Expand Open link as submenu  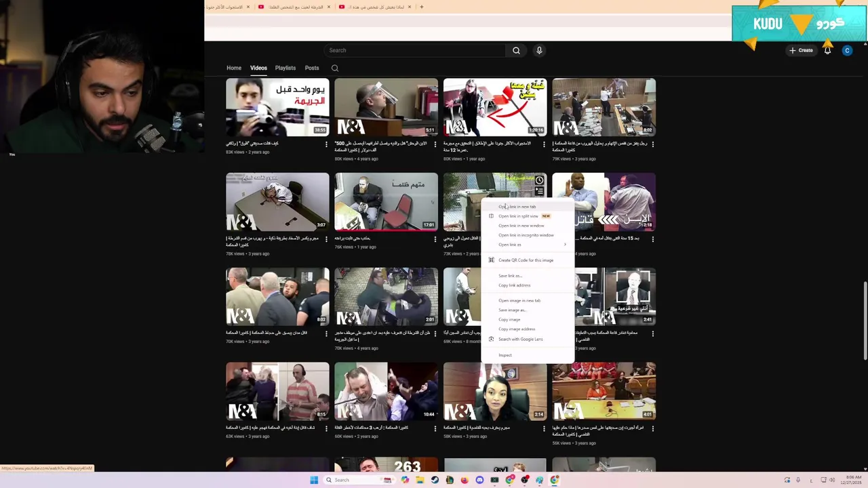coord(528,245)
